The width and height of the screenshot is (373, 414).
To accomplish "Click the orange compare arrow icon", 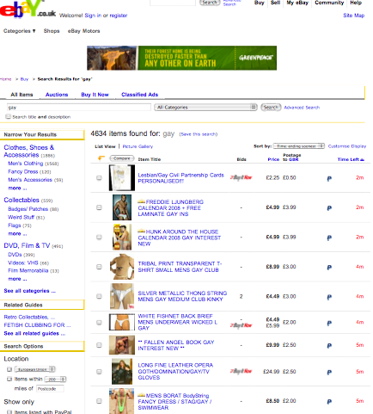I will coord(101,158).
